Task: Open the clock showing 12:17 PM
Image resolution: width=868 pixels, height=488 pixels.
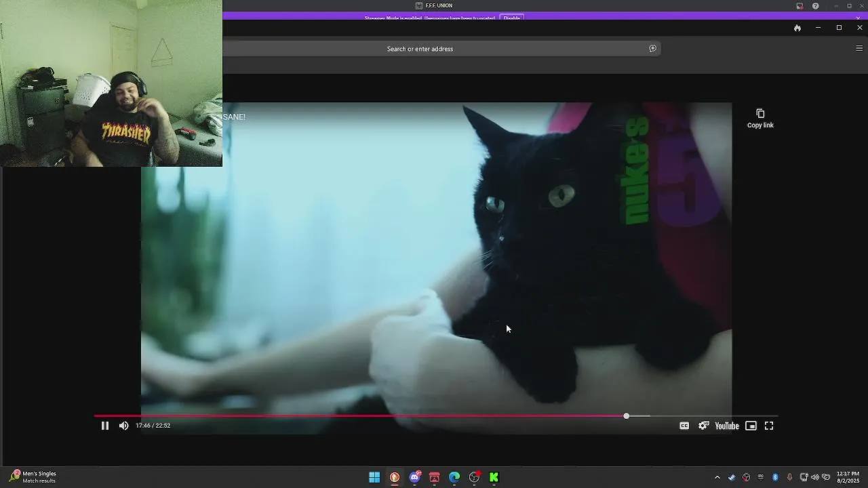Action: click(x=848, y=477)
